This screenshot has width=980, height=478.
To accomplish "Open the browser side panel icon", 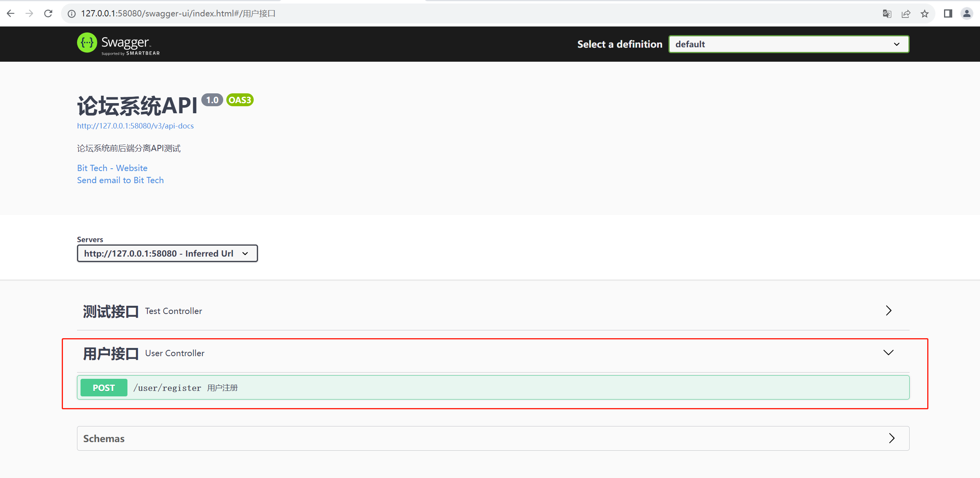I will tap(948, 14).
